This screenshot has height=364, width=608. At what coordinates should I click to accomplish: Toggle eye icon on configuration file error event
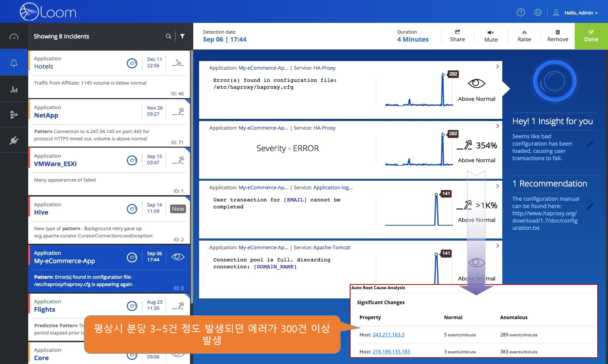pos(476,83)
